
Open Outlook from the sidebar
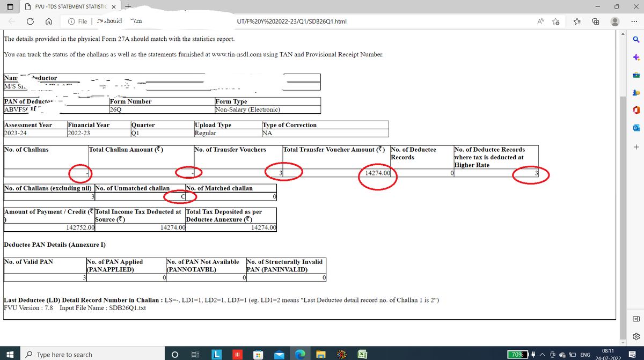click(636, 128)
